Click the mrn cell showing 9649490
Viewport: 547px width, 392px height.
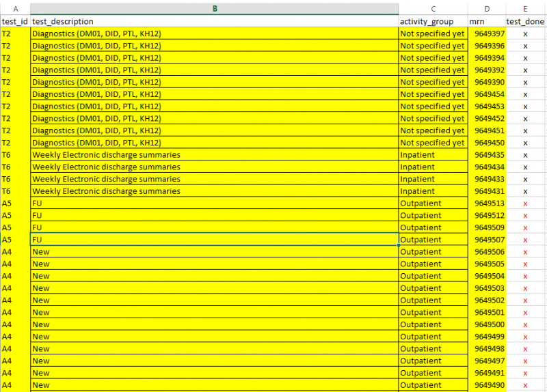(488, 385)
